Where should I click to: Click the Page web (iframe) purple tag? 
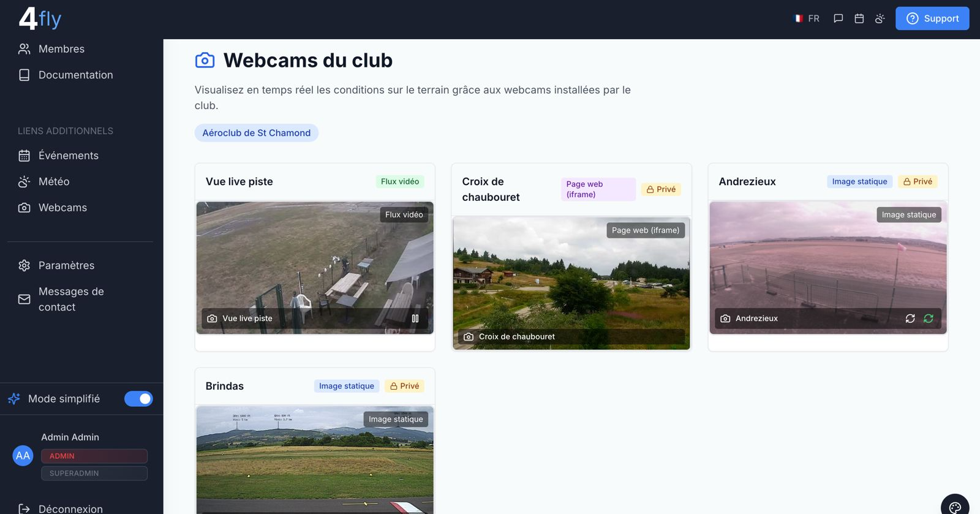click(x=598, y=189)
